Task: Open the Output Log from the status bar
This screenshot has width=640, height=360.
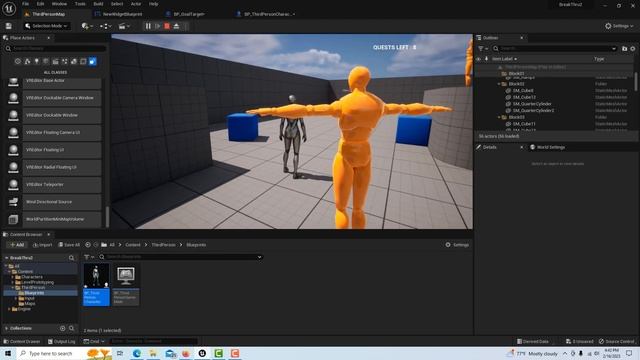Action: (x=62, y=342)
